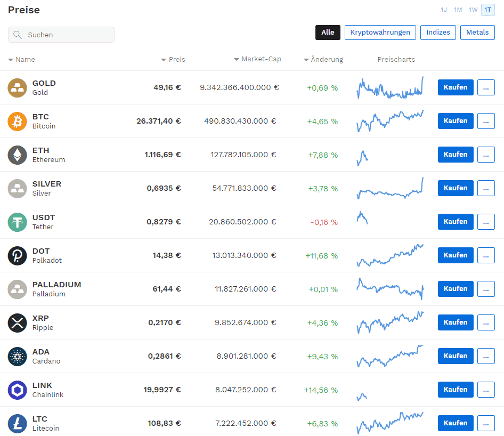
Task: Buy Bitcoin with Kaufen button
Action: click(x=456, y=121)
